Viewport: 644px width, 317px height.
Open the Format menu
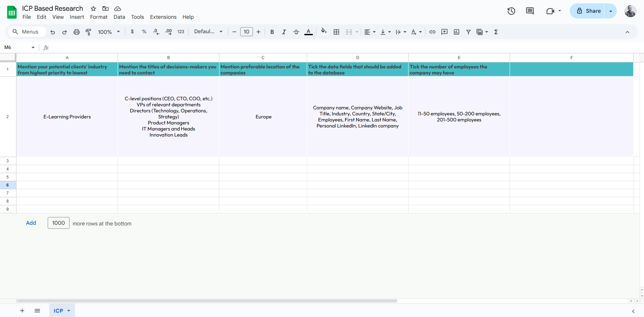click(x=99, y=17)
